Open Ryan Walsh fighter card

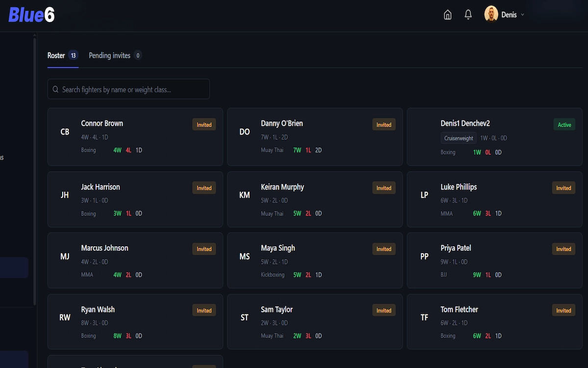[x=135, y=322]
